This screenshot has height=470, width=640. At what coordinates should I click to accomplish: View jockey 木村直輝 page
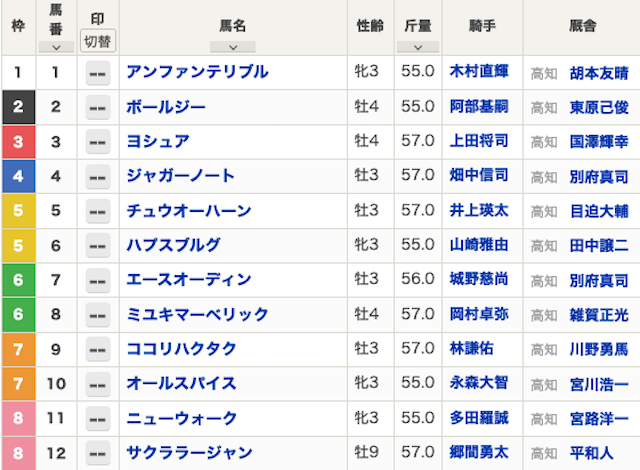tap(479, 72)
